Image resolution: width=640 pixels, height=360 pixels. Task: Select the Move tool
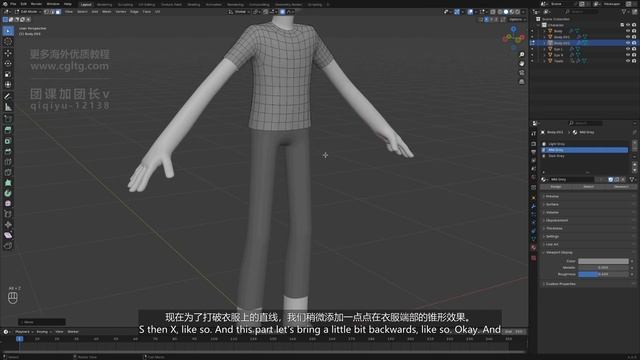8,53
